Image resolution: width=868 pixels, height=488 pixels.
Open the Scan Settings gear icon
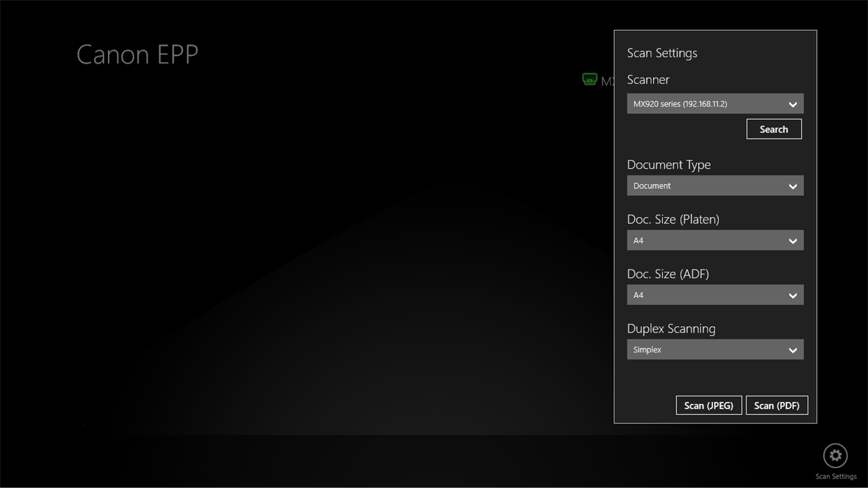click(x=835, y=456)
